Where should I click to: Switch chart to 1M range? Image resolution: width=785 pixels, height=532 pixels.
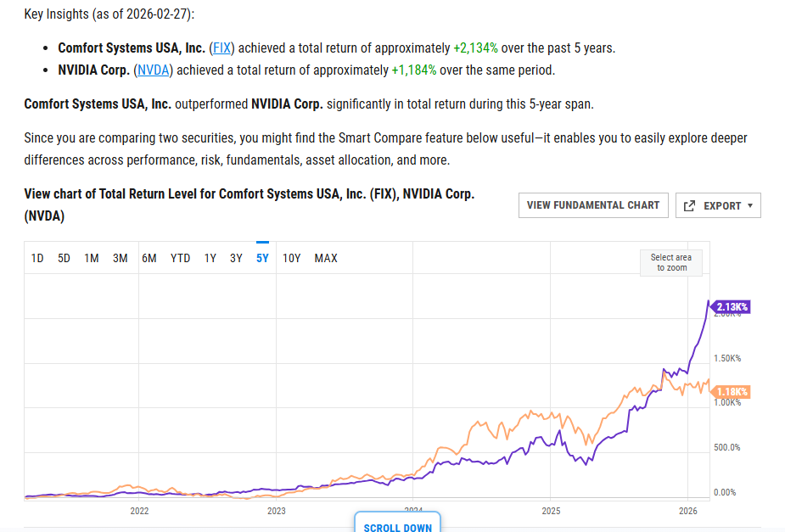pyautogui.click(x=92, y=258)
